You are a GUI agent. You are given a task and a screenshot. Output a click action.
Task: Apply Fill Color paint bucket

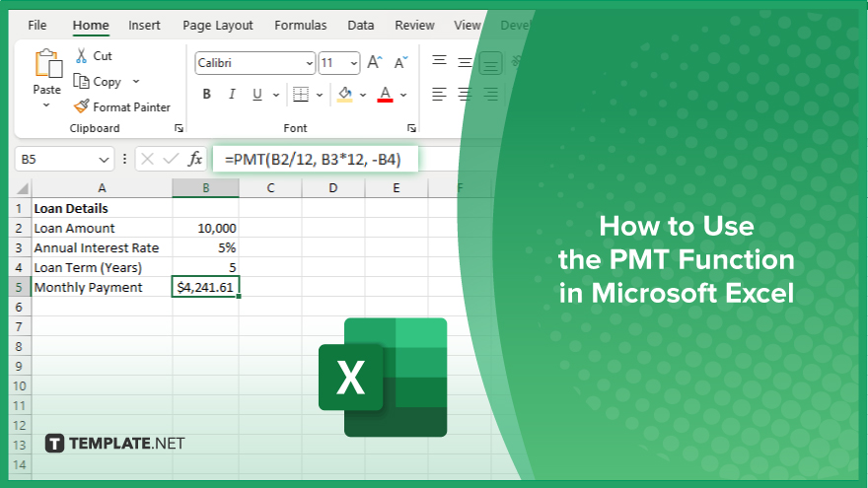[x=345, y=95]
